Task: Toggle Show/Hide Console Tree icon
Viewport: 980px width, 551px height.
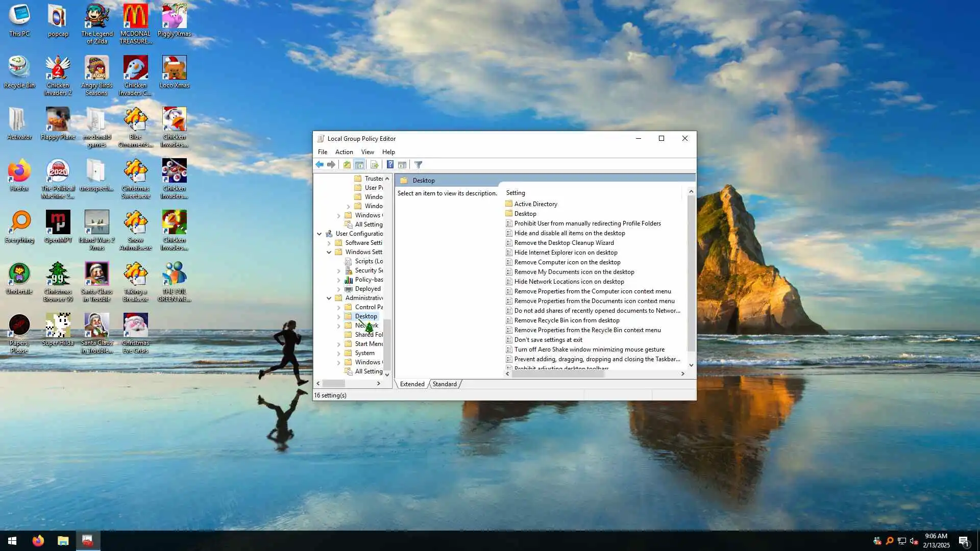Action: (359, 165)
